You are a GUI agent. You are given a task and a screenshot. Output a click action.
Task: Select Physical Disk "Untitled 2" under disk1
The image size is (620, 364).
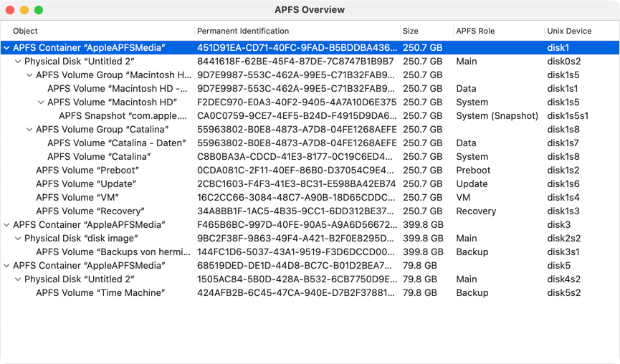310,62
